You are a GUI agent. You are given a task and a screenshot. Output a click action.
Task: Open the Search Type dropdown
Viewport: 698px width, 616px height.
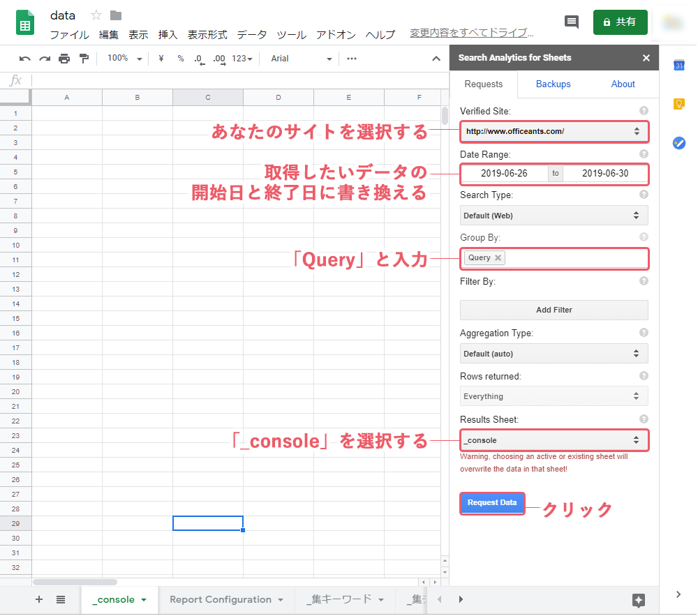pyautogui.click(x=554, y=216)
